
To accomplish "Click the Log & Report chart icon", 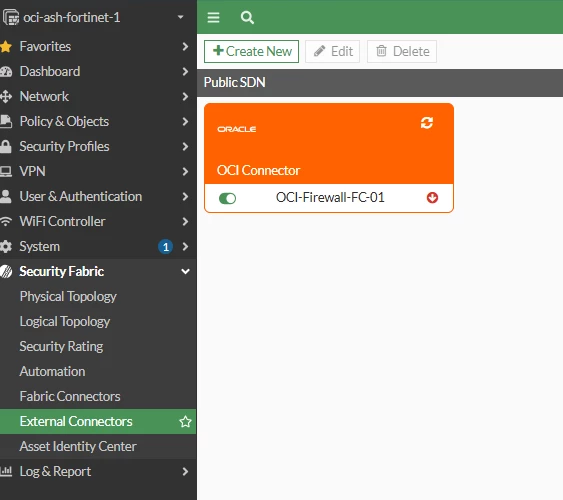I will click(x=6, y=471).
